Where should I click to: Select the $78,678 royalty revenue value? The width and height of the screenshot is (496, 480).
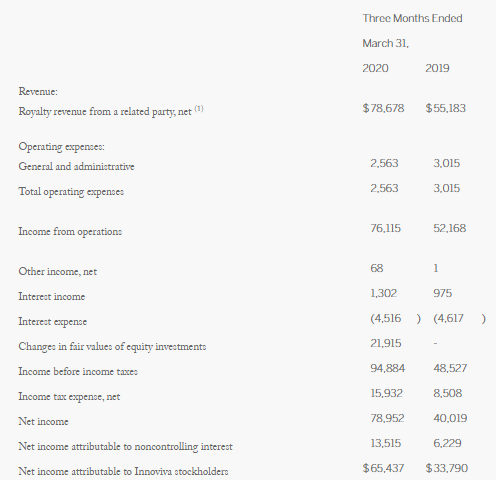point(383,108)
